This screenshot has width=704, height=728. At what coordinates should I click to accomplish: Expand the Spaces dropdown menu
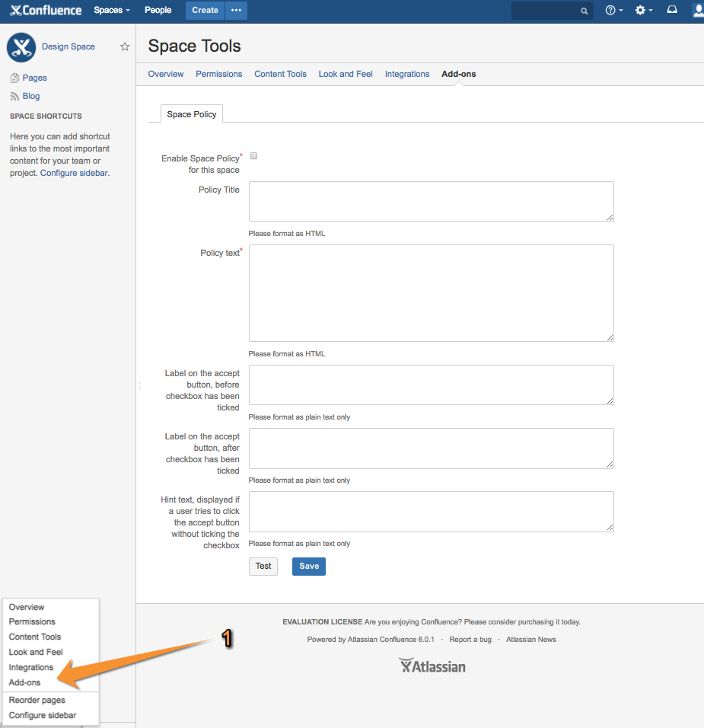(111, 11)
